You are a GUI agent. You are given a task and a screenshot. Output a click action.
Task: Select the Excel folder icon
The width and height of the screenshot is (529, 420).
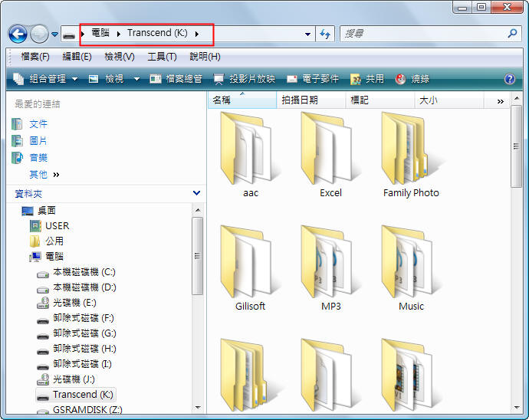330,148
